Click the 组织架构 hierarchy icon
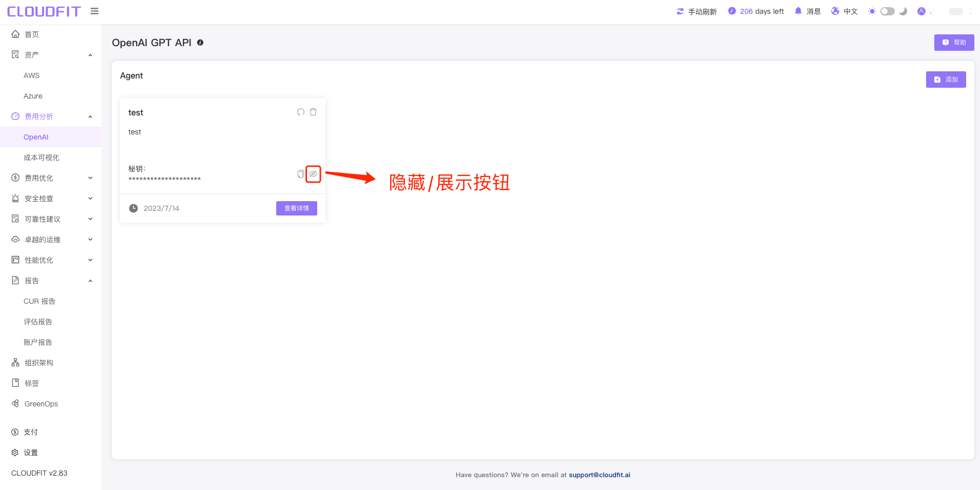 (x=15, y=363)
